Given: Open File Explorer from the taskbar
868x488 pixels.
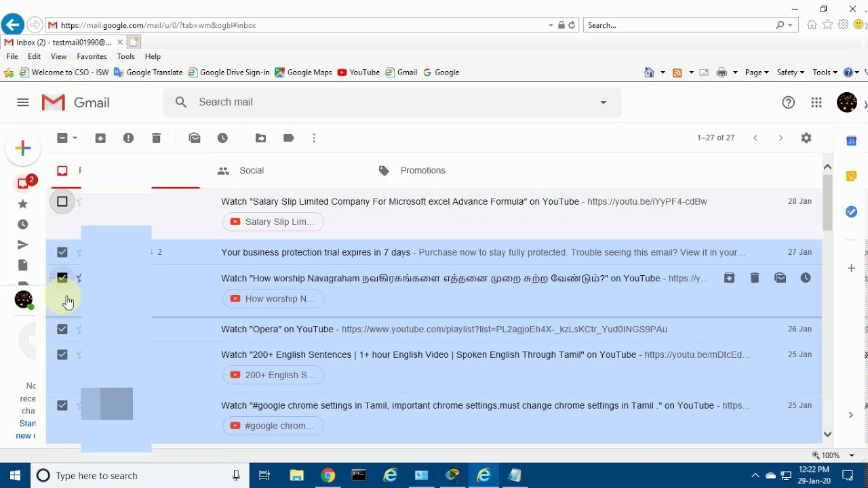Looking at the screenshot, I should [x=296, y=476].
